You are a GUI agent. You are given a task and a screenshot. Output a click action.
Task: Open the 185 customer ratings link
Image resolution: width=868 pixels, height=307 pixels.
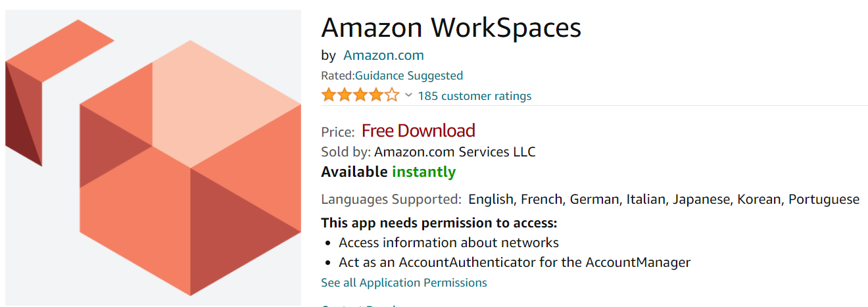click(474, 96)
